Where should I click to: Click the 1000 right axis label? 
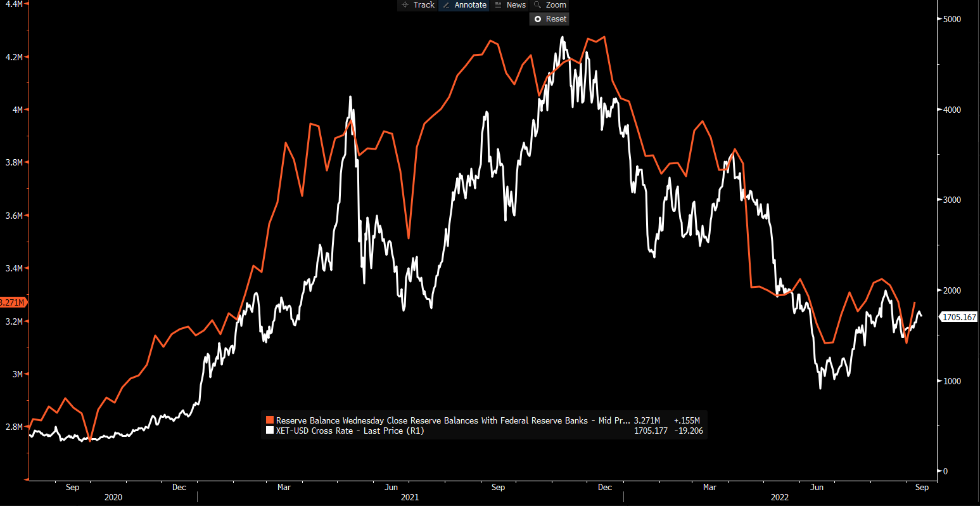pyautogui.click(x=952, y=381)
